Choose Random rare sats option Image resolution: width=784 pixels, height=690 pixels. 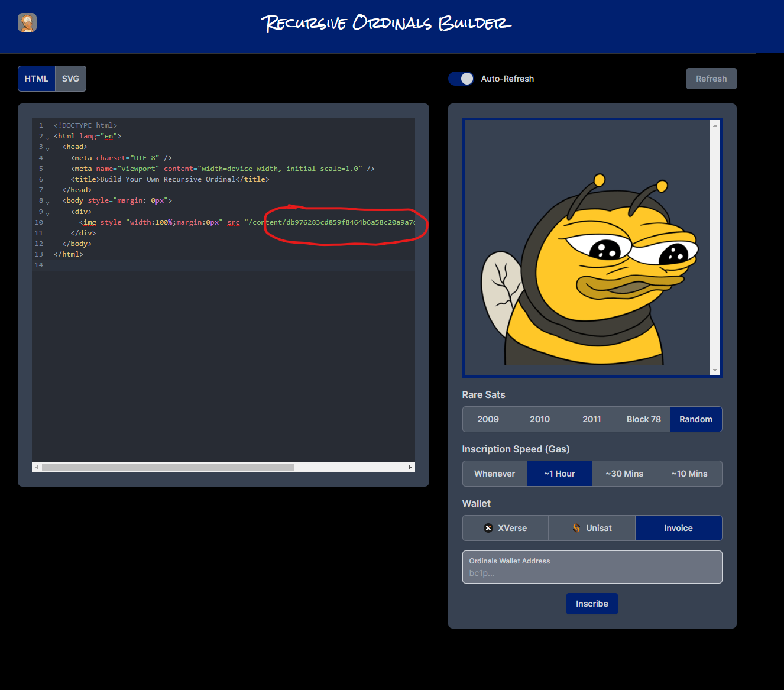tap(695, 419)
